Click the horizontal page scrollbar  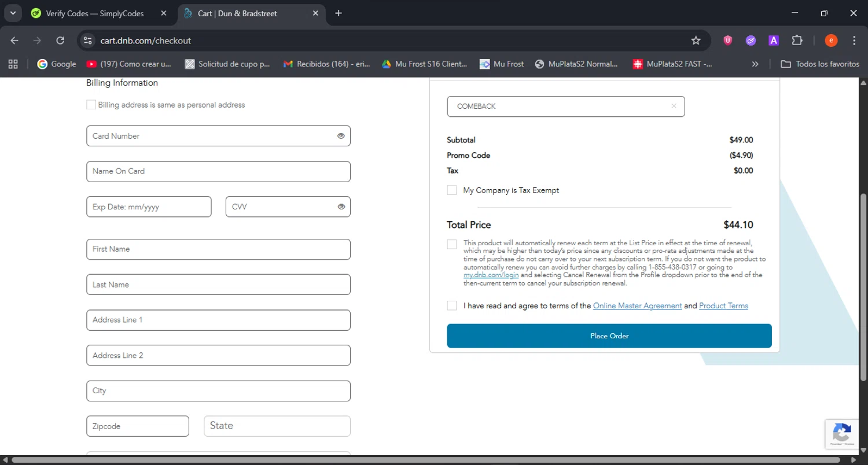425,460
